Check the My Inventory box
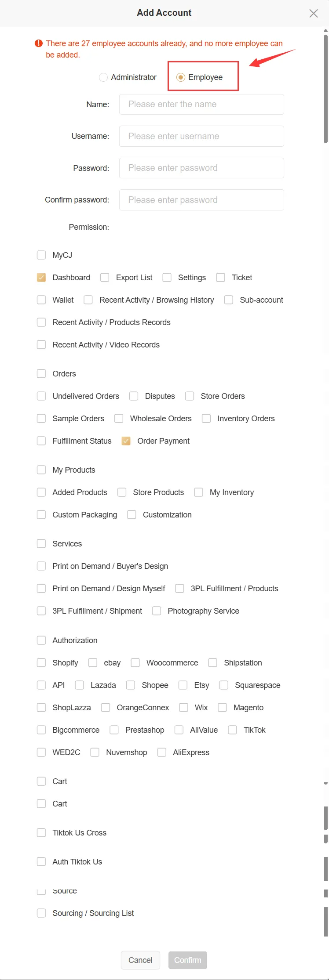Image resolution: width=329 pixels, height=980 pixels. click(199, 492)
